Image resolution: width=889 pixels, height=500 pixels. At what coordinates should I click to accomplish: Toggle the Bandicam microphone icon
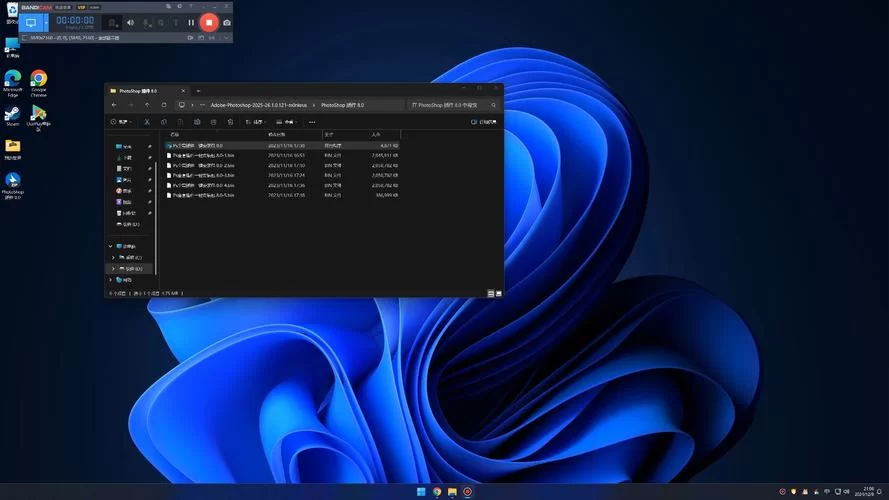[x=147, y=23]
